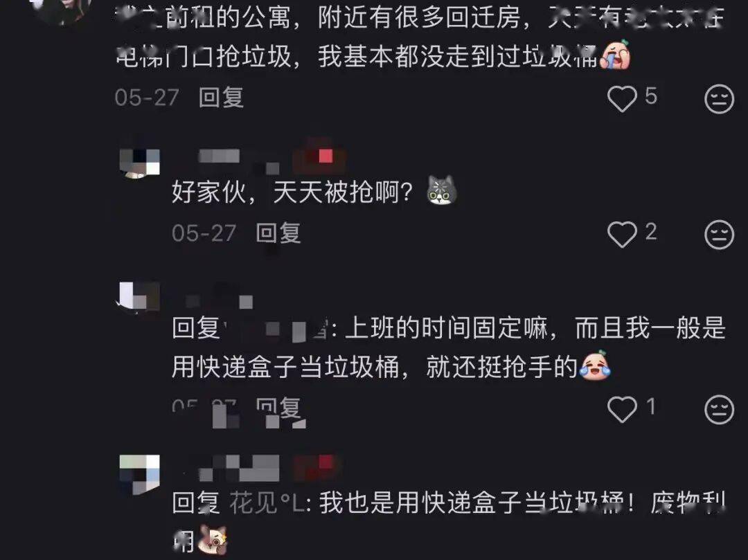Dislike the reply '好家伙,天天被抢啊?'
748x560 pixels.
719,234
